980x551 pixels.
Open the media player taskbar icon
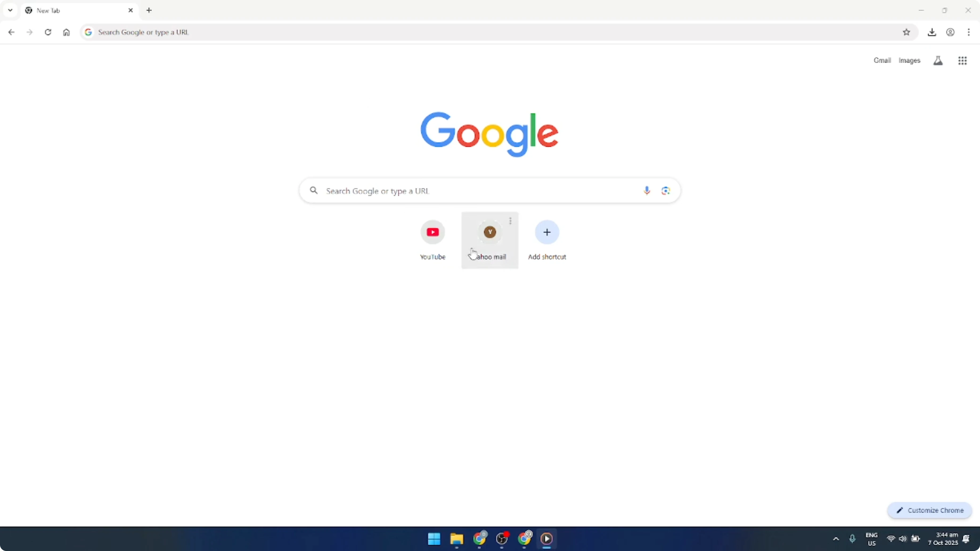[547, 539]
